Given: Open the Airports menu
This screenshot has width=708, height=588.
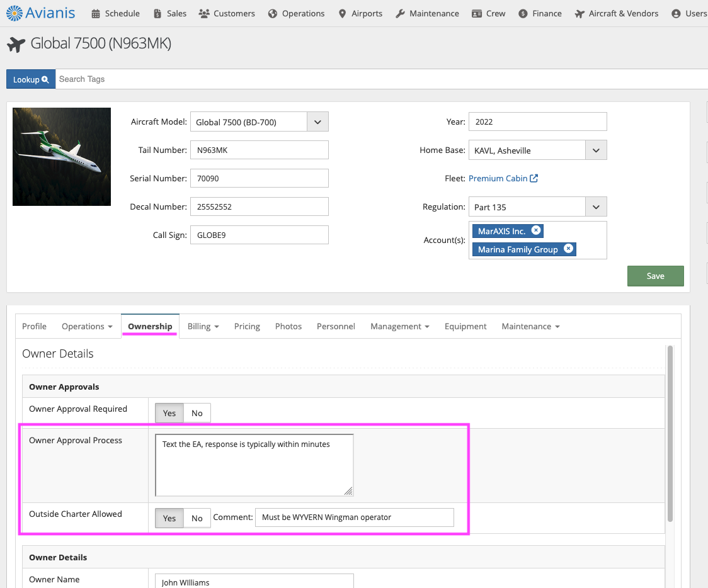Looking at the screenshot, I should click(x=360, y=14).
